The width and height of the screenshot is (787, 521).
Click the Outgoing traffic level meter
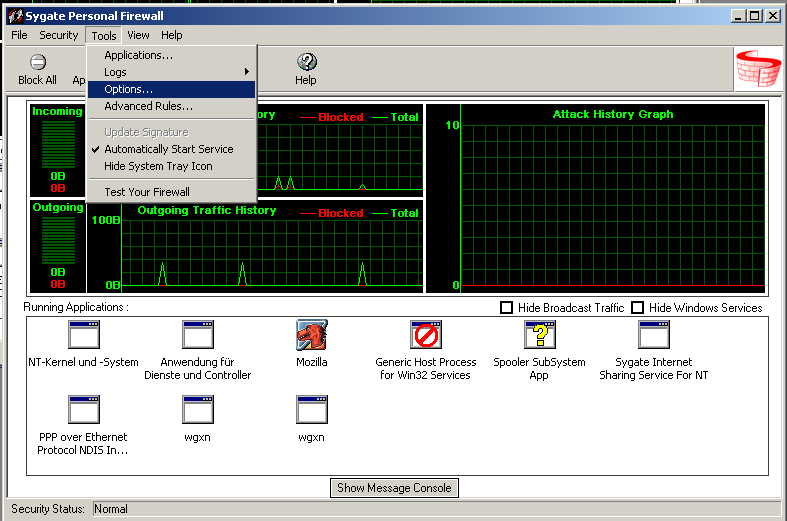(x=58, y=240)
